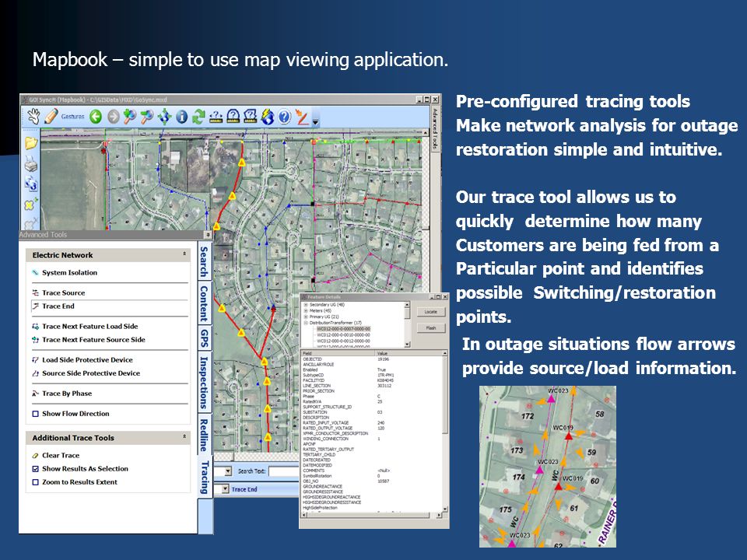747x560 pixels.
Task: Click the Locate button in Feature Details
Action: [431, 312]
